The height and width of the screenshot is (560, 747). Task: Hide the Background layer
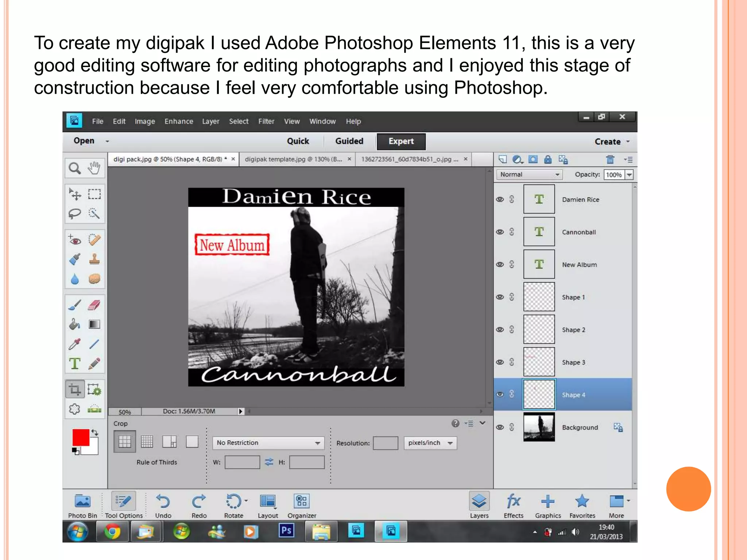pos(500,427)
